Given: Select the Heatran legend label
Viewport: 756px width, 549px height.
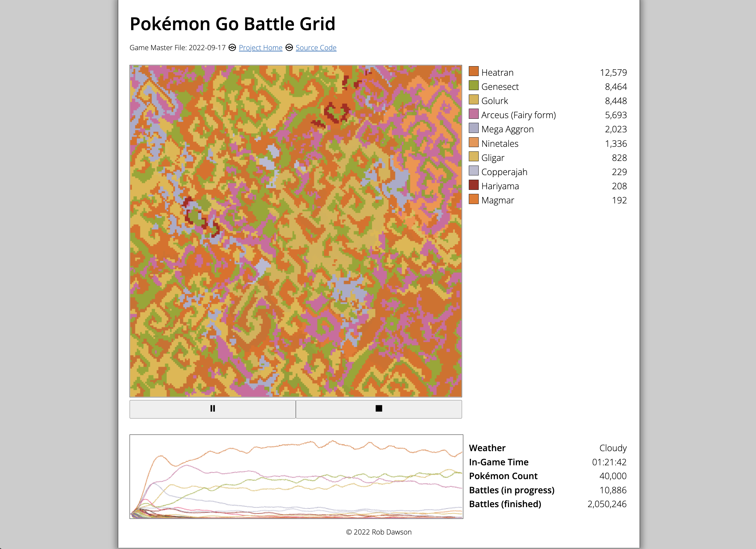Looking at the screenshot, I should (x=497, y=72).
